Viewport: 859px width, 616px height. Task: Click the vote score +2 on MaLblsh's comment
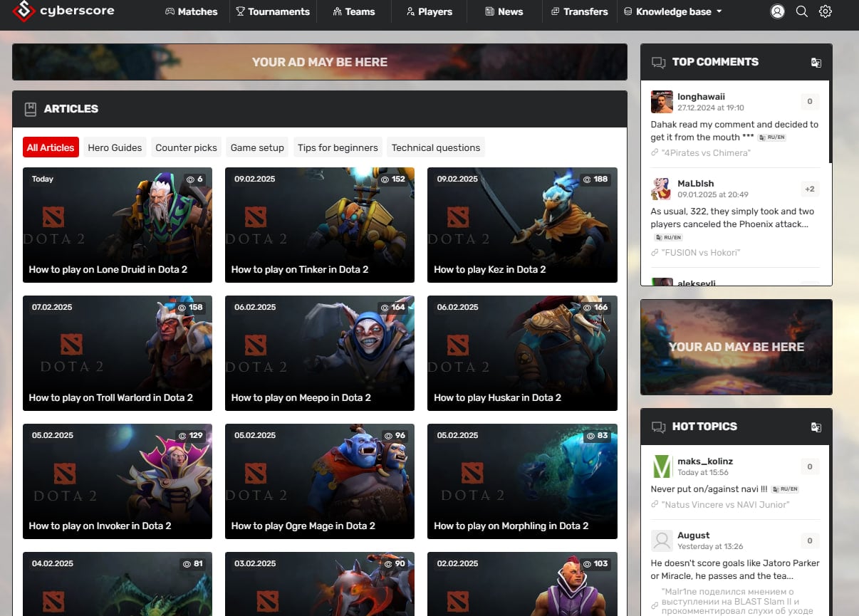[x=809, y=189]
